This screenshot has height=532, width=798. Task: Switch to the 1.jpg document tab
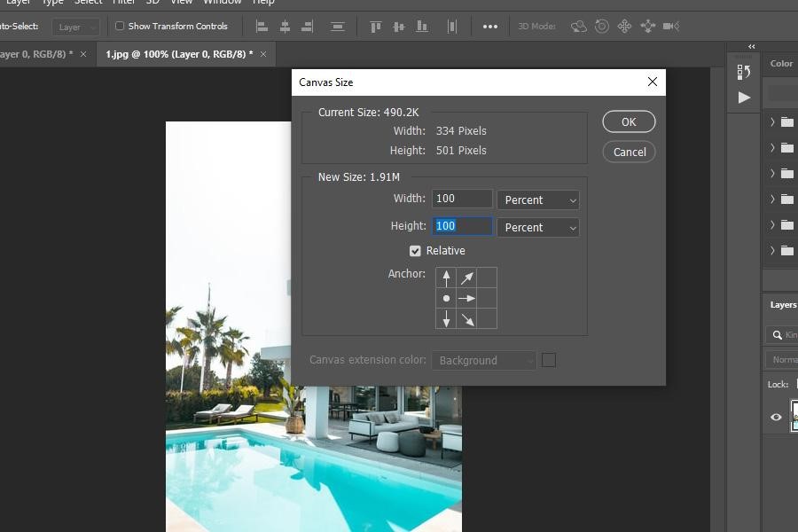179,54
